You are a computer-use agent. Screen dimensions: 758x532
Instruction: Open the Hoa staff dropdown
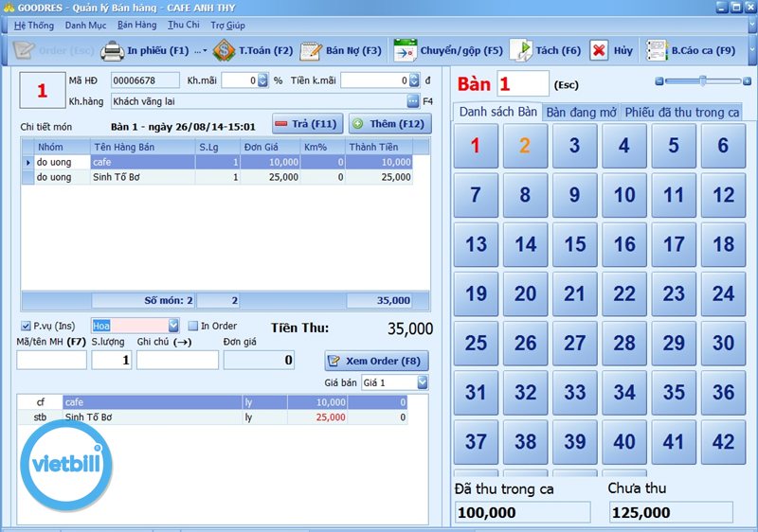pos(172,327)
